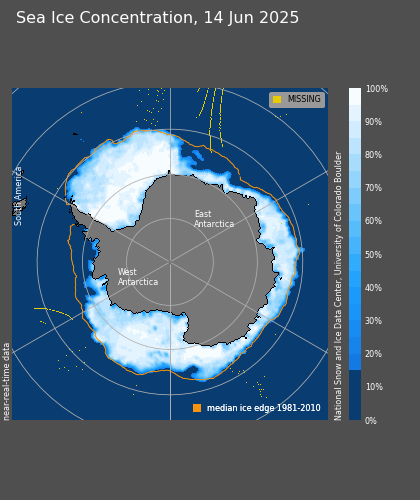Click the East Antarctica map label
The height and width of the screenshot is (500, 420).
[214, 219]
